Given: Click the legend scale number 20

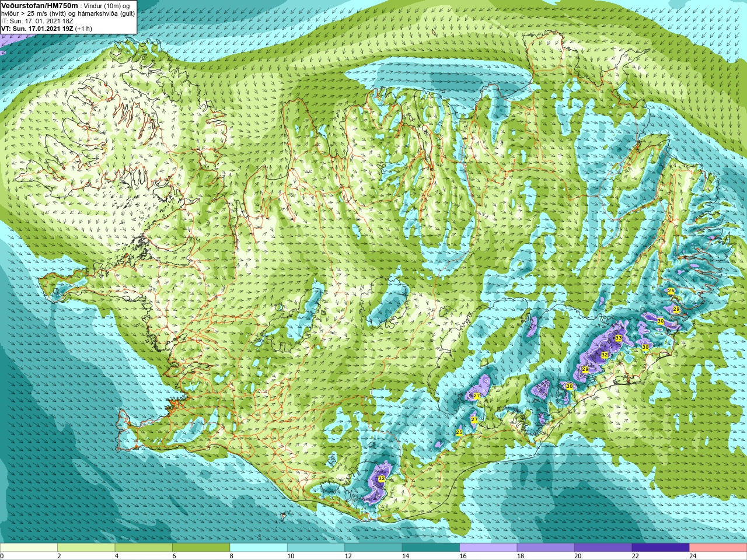Looking at the screenshot, I should (578, 556).
